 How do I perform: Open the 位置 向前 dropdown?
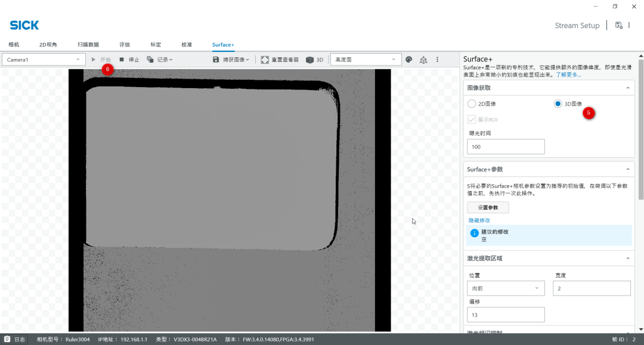pyautogui.click(x=505, y=288)
